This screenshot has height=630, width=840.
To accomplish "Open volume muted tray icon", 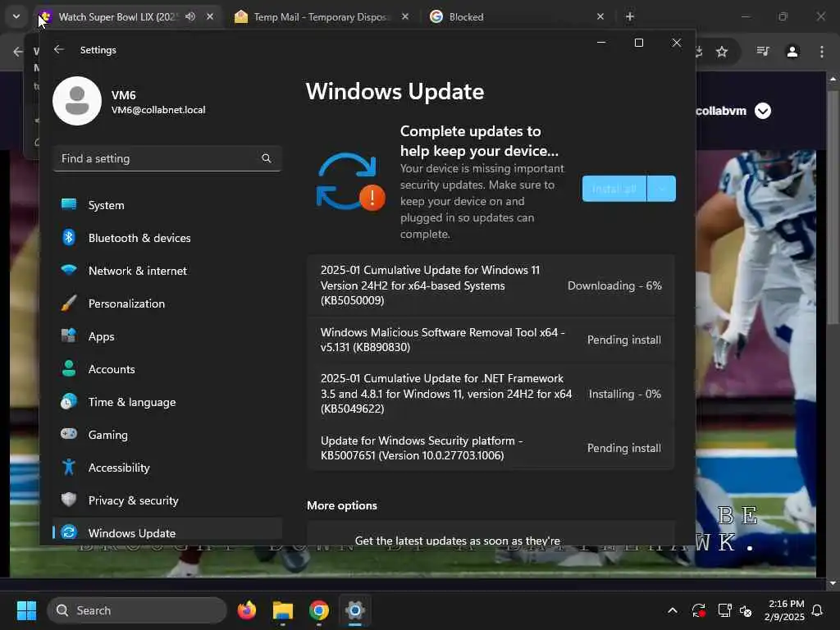I will click(x=745, y=610).
